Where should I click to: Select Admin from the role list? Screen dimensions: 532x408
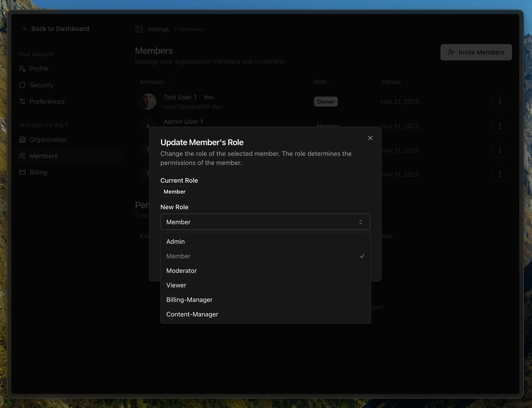176,241
